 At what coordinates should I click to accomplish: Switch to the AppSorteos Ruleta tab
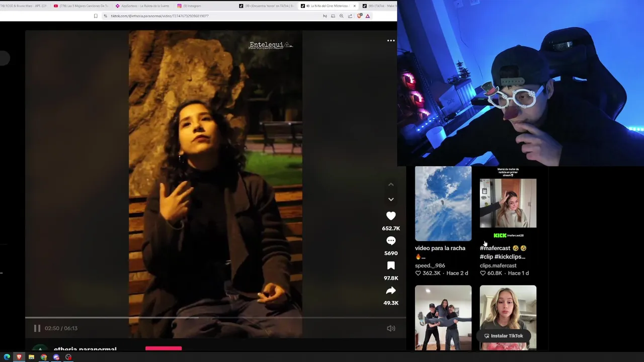pos(142,6)
